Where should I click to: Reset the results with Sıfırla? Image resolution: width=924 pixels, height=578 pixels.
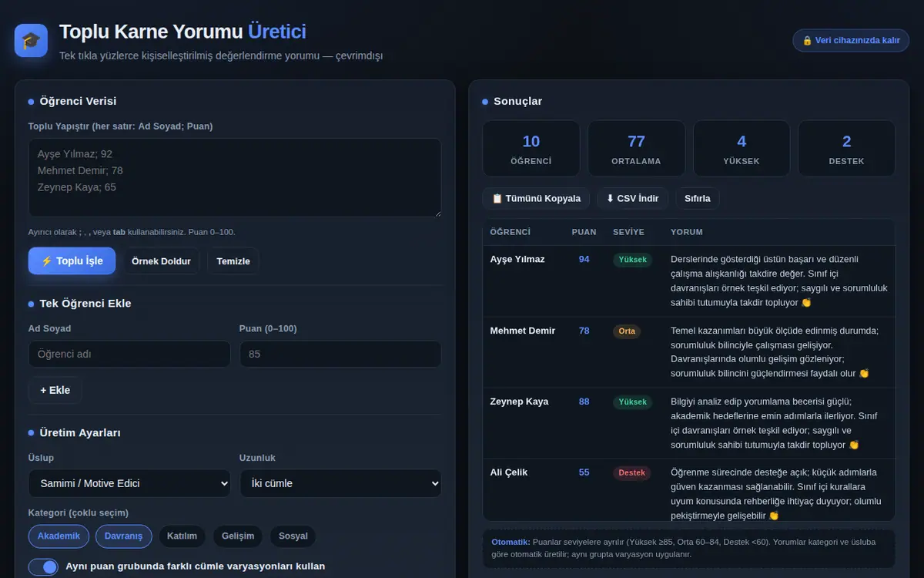point(698,198)
